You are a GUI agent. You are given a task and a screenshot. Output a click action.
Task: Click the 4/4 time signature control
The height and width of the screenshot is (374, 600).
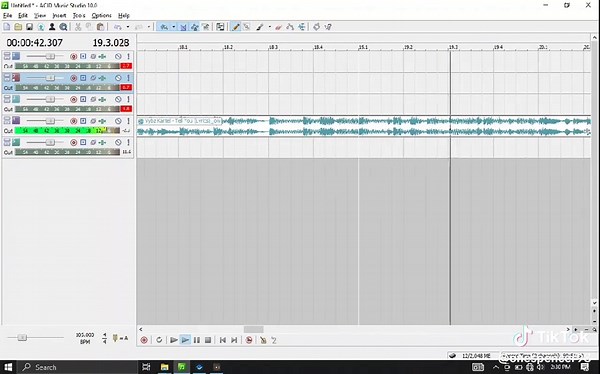[x=104, y=338]
